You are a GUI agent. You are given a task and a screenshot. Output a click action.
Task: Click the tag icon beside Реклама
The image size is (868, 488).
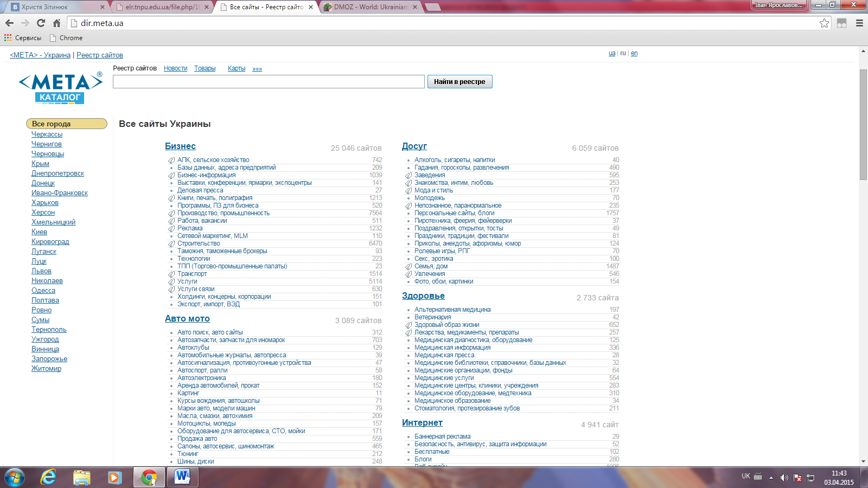171,228
